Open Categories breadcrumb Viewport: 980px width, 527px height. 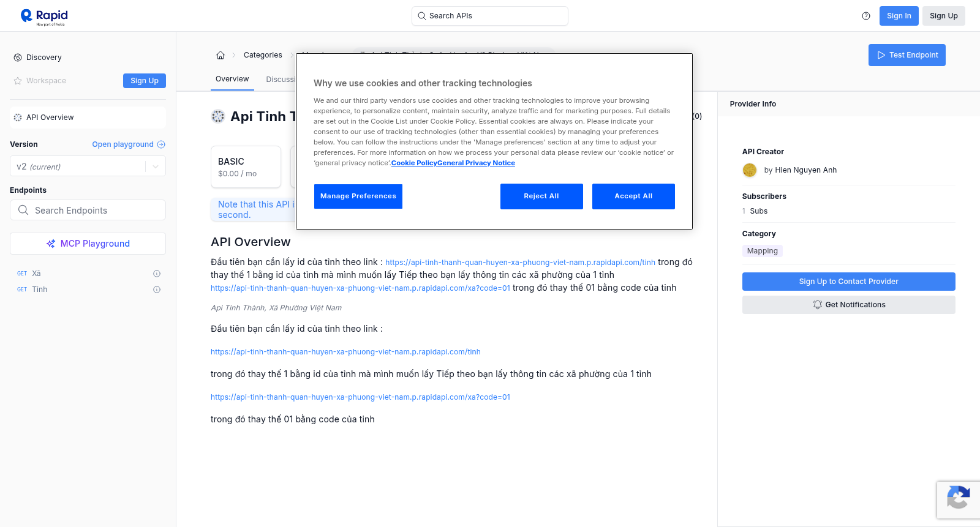click(263, 55)
